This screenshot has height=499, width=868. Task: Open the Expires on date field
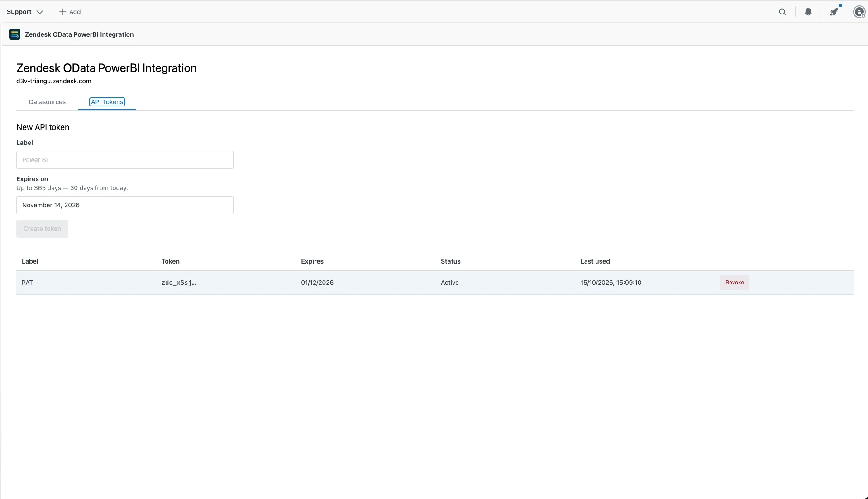tap(125, 205)
